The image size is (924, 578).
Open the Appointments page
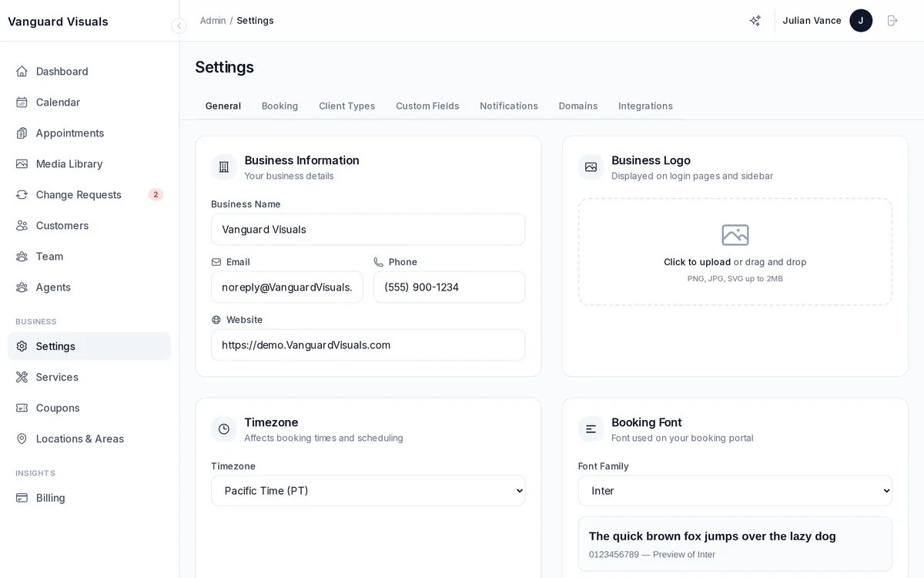pyautogui.click(x=69, y=133)
